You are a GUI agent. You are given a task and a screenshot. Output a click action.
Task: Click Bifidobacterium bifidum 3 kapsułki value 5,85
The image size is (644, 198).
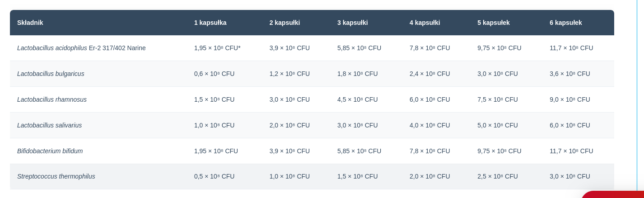[359, 151]
